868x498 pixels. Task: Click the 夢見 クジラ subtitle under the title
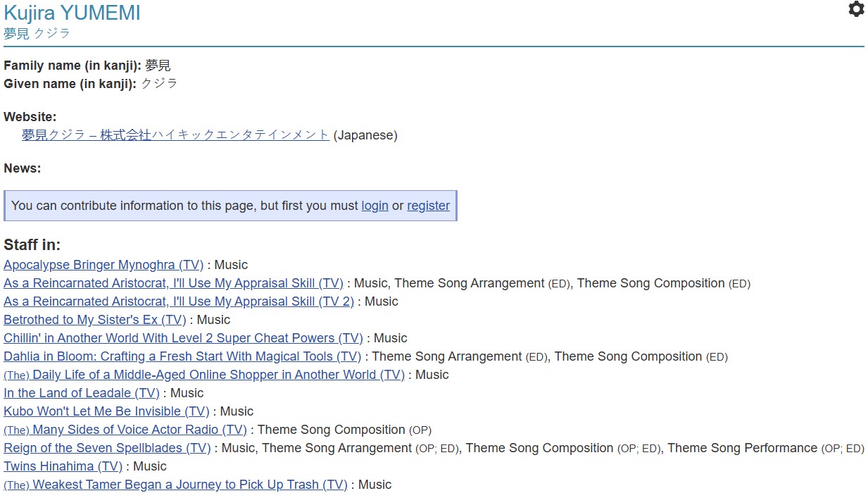pyautogui.click(x=37, y=33)
